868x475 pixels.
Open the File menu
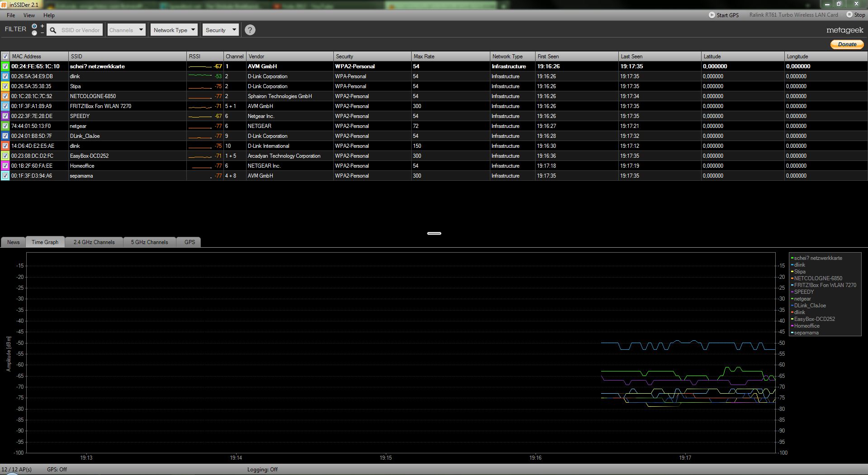coord(11,15)
